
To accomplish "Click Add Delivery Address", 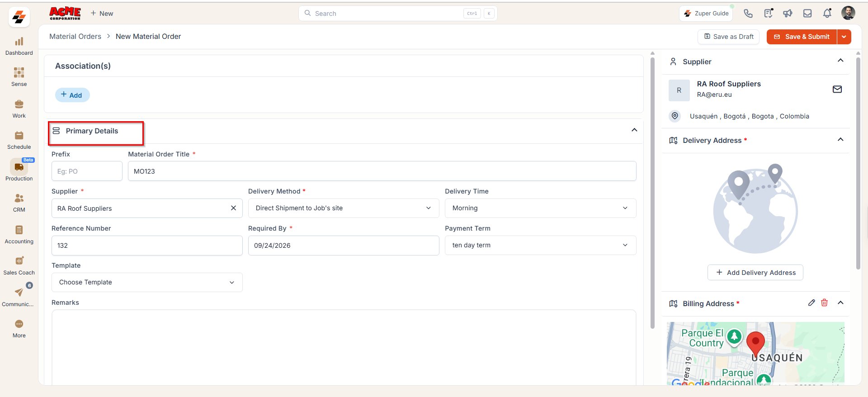I will point(755,273).
